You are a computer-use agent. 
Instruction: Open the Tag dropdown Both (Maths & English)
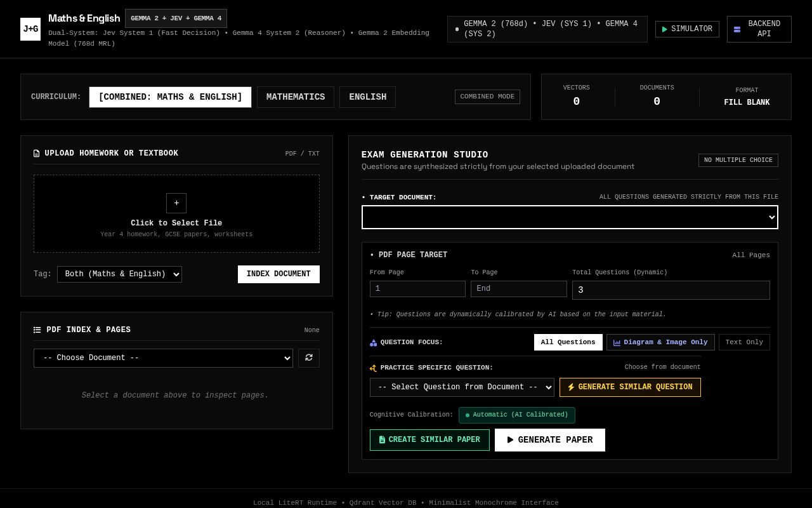pyautogui.click(x=119, y=274)
